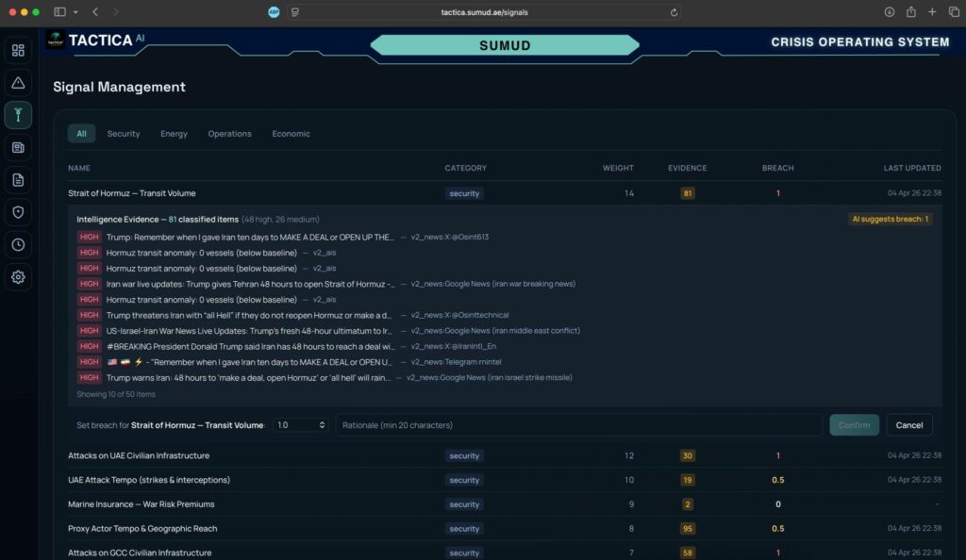Switch to the Energy filter tab

(174, 134)
